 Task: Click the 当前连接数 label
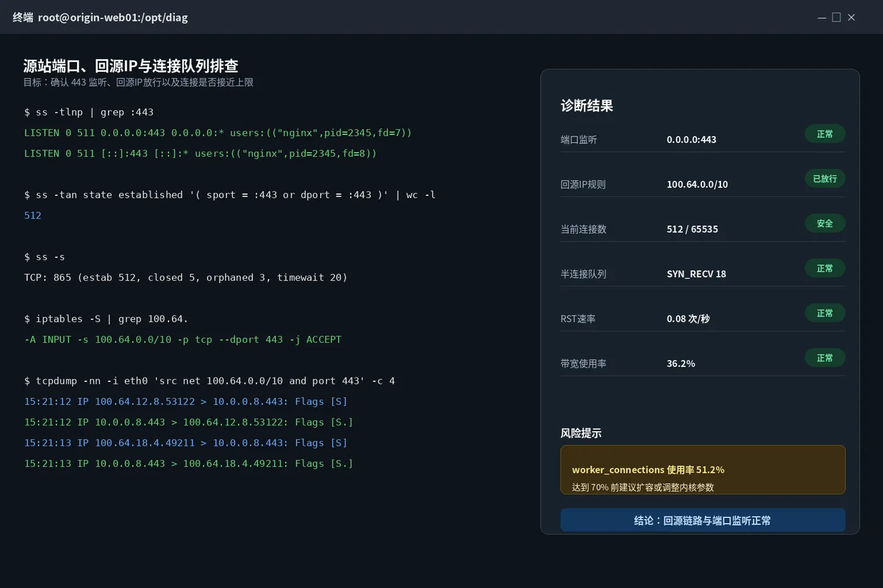pyautogui.click(x=583, y=229)
